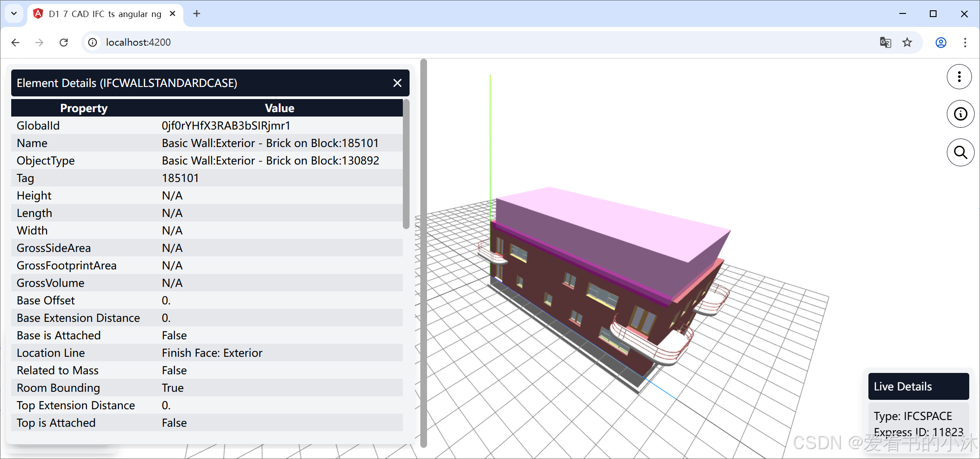The height and width of the screenshot is (459, 980).
Task: Go forward with the browser forward arrow
Action: (39, 42)
